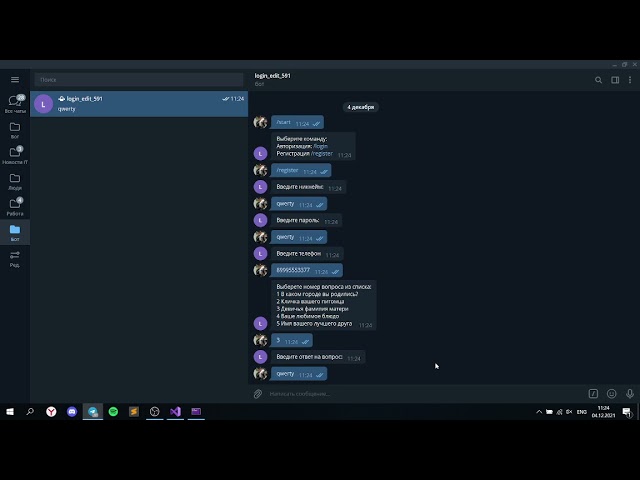Click the 4 декабря date badge
This screenshot has width=640, height=480.
point(360,107)
